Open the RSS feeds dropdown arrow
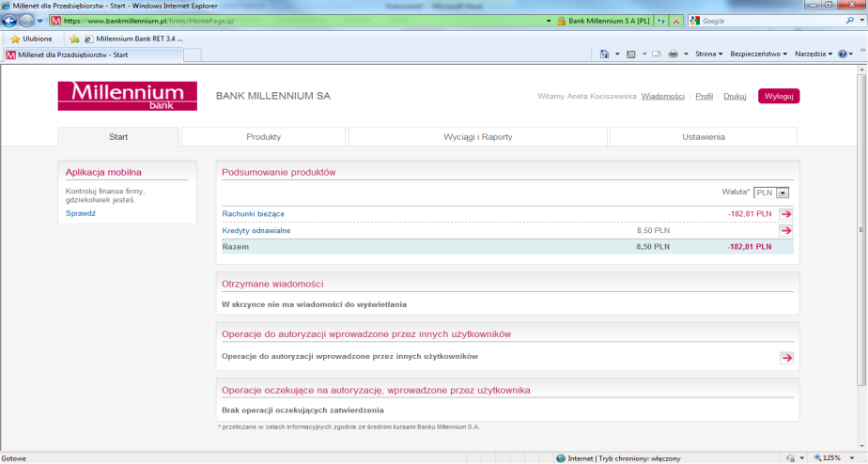The height and width of the screenshot is (464, 868). tap(643, 54)
